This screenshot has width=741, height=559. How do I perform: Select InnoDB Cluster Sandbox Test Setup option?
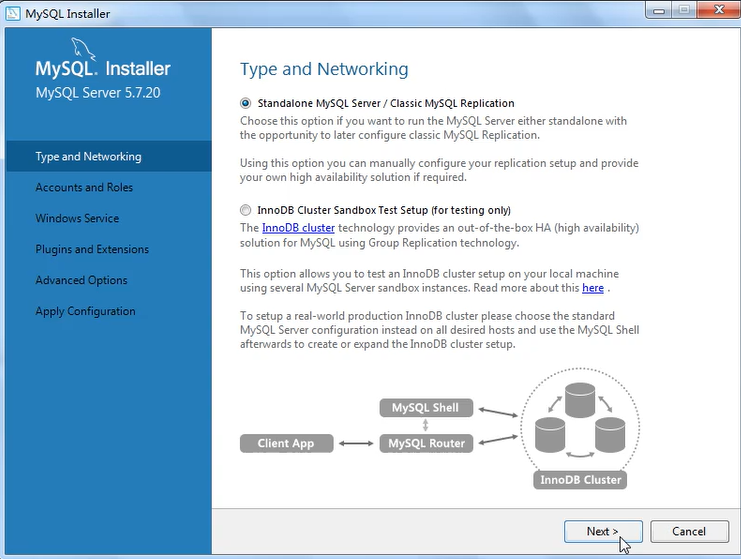click(x=245, y=210)
